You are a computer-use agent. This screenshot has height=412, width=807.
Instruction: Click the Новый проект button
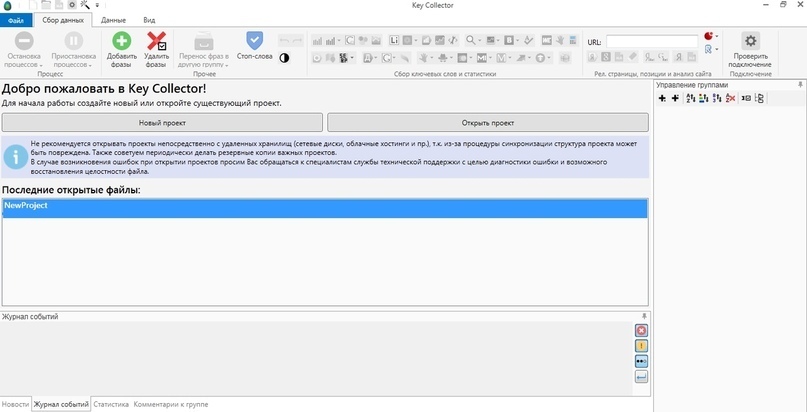[x=162, y=123]
